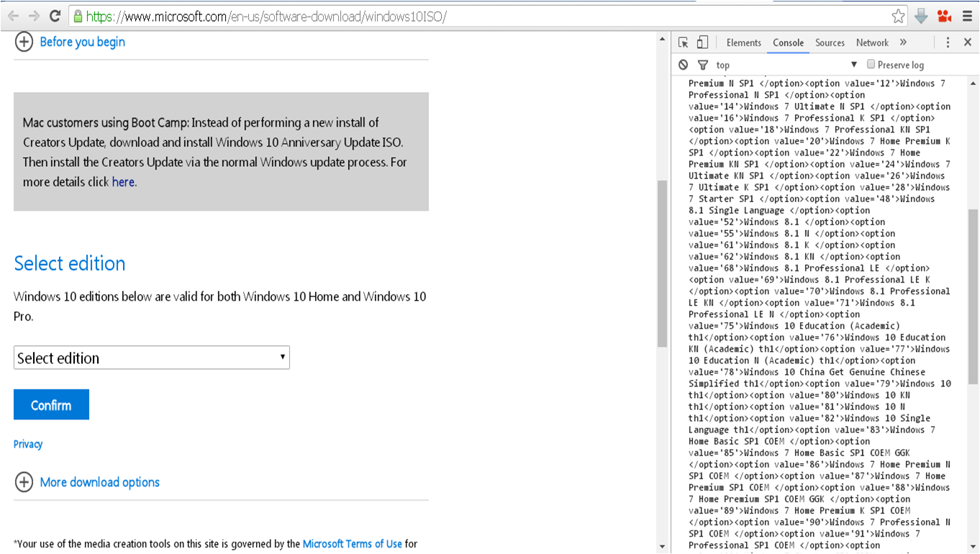980x554 pixels.
Task: Toggle the device toolbar in DevTools
Action: tap(703, 42)
